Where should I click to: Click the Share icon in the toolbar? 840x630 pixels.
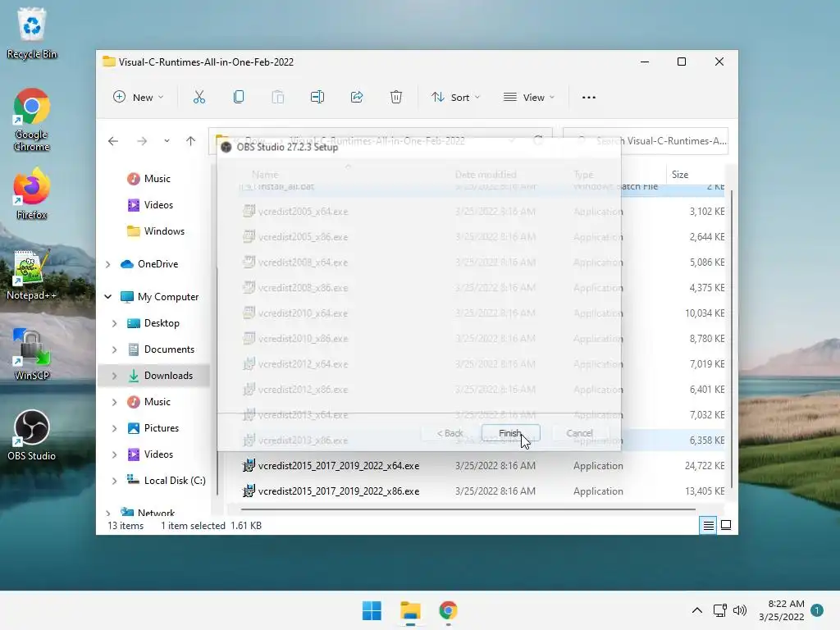point(357,97)
